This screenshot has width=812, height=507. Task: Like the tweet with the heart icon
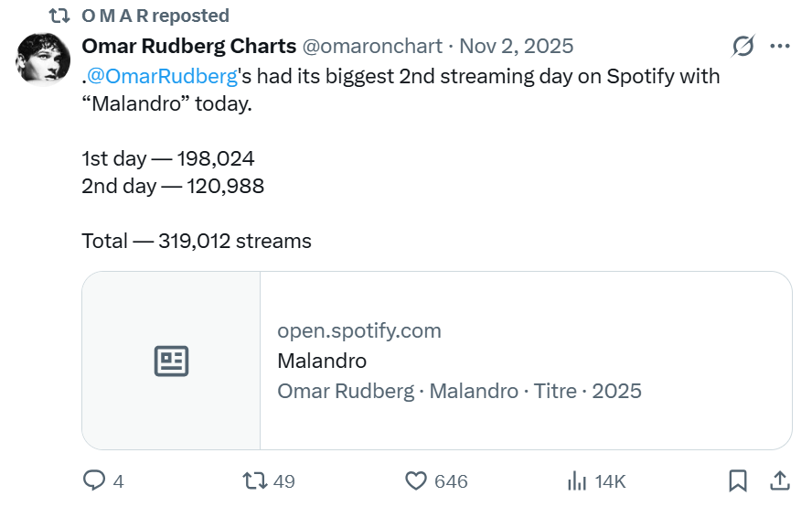[416, 480]
